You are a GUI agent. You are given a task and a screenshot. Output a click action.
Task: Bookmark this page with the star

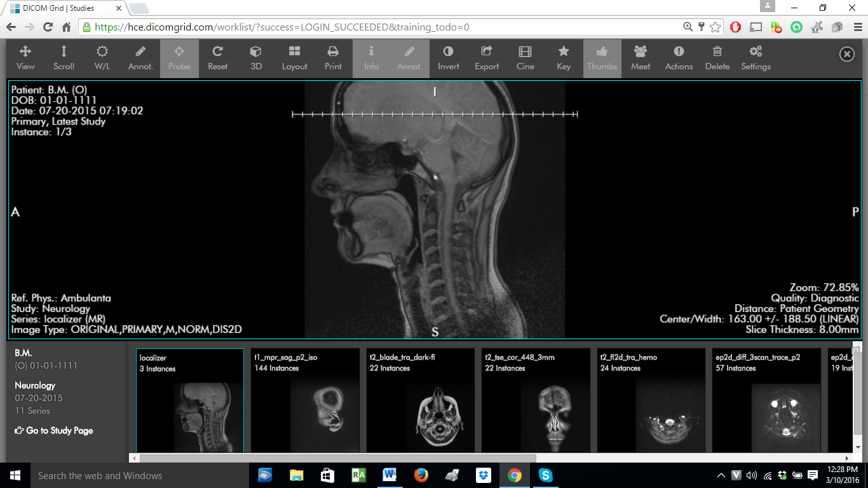(715, 27)
